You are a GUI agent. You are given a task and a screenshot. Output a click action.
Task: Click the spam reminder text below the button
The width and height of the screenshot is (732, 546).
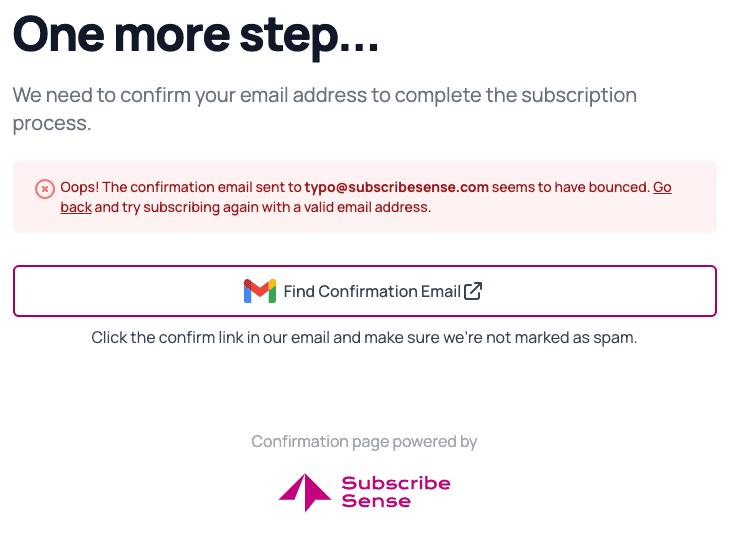coord(364,337)
